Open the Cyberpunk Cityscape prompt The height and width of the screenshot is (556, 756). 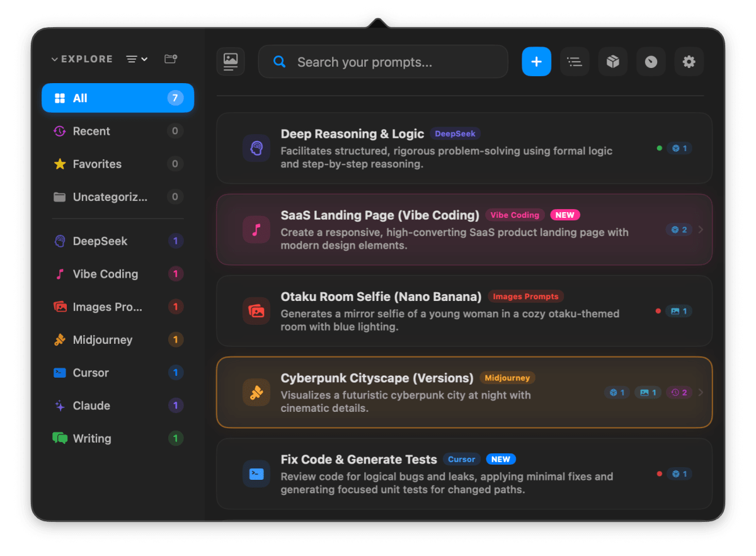(464, 392)
